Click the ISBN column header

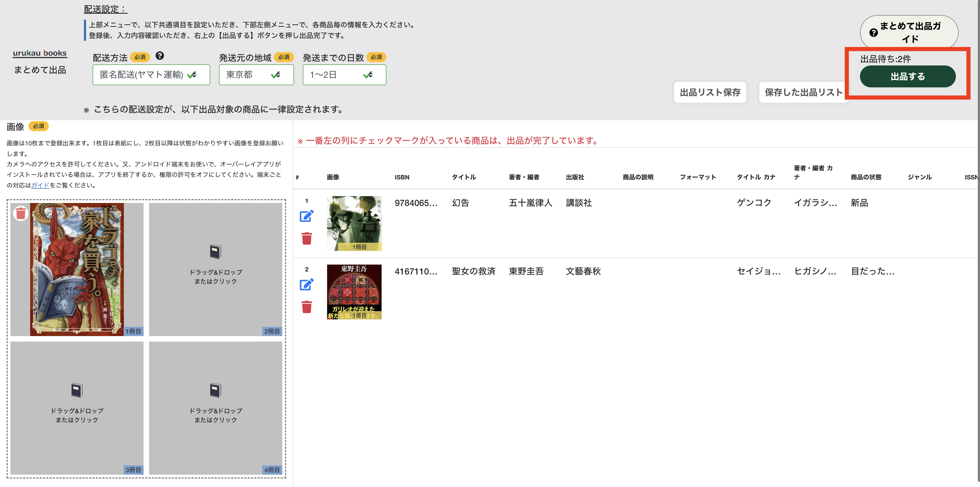coord(402,177)
